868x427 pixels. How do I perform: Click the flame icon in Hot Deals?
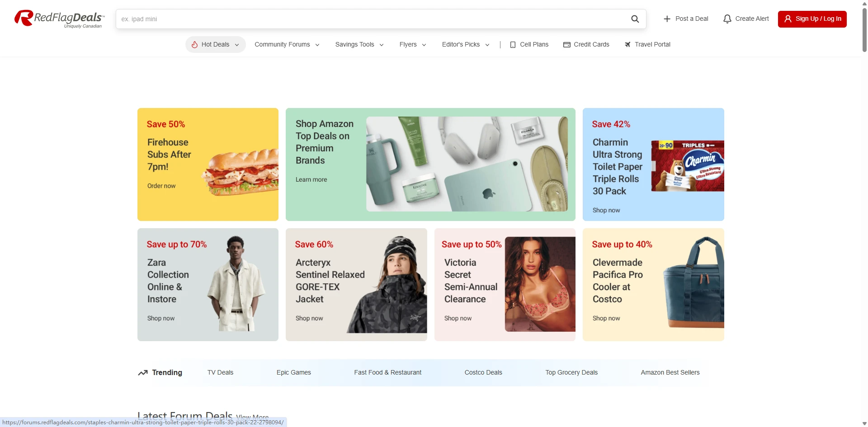(x=194, y=44)
